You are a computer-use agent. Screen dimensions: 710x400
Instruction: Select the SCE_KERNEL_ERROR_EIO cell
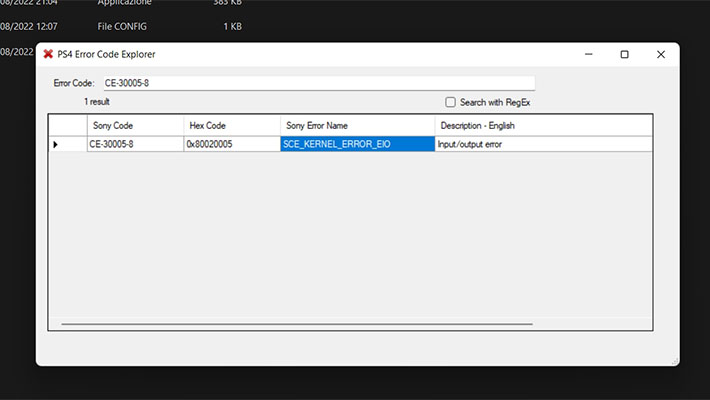(357, 144)
